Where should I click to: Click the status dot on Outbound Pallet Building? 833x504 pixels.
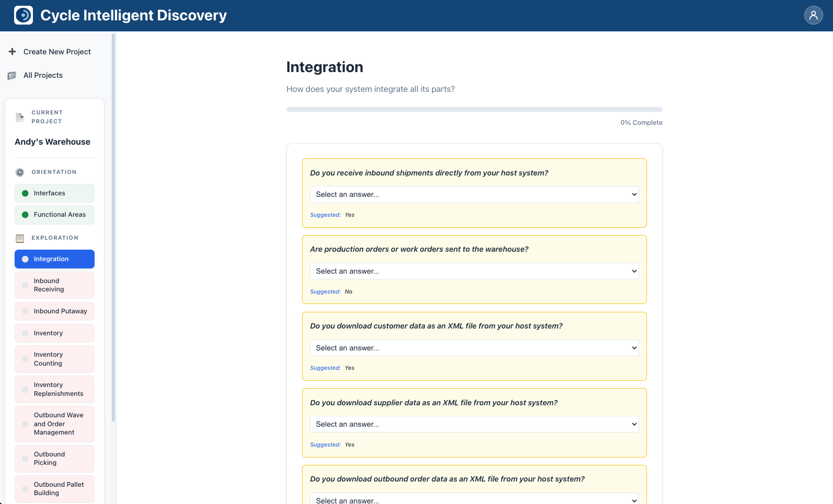tap(25, 489)
